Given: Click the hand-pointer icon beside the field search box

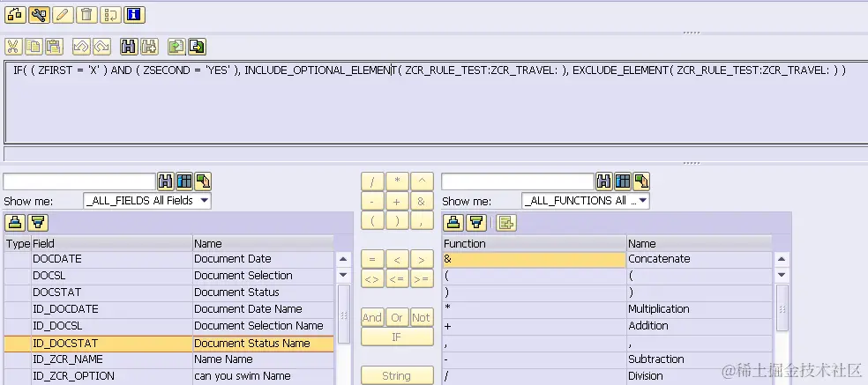Looking at the screenshot, I should pyautogui.click(x=203, y=181).
